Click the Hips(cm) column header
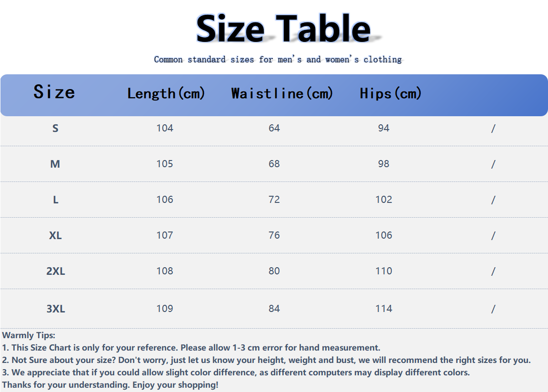Viewport: 548px width, 392px height. pos(391,93)
